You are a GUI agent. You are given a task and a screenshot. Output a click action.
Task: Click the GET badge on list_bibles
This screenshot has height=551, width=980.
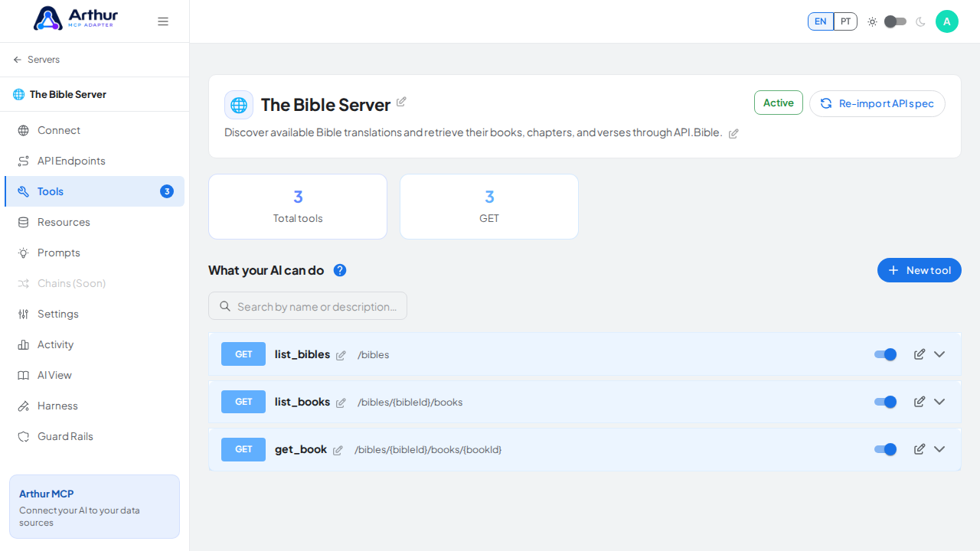coord(243,354)
